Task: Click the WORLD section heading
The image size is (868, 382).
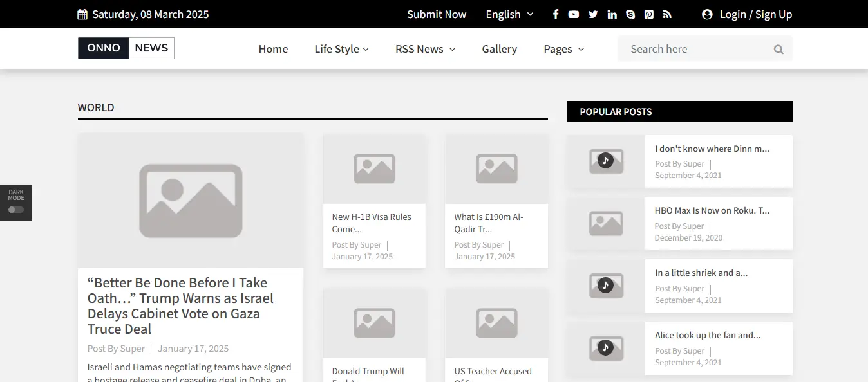Action: pos(96,107)
